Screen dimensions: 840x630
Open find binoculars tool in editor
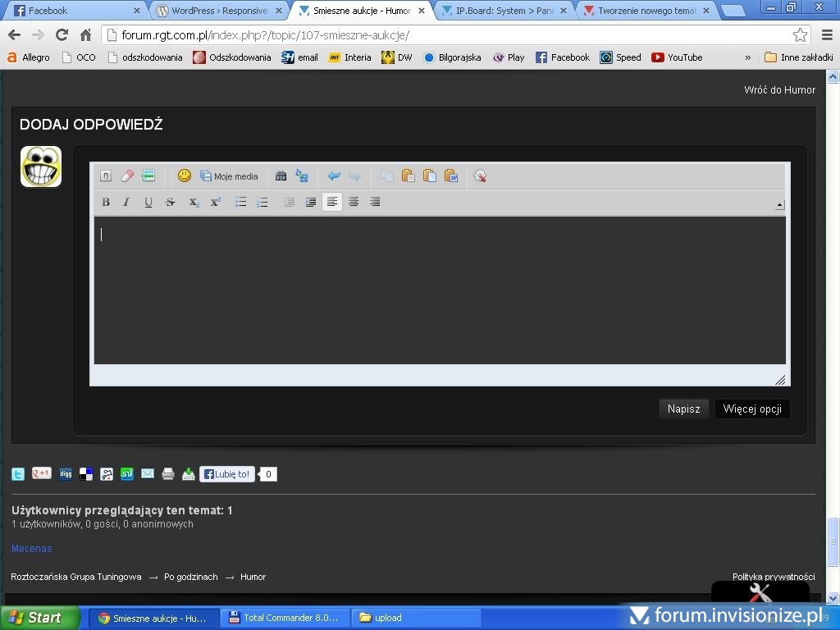281,176
